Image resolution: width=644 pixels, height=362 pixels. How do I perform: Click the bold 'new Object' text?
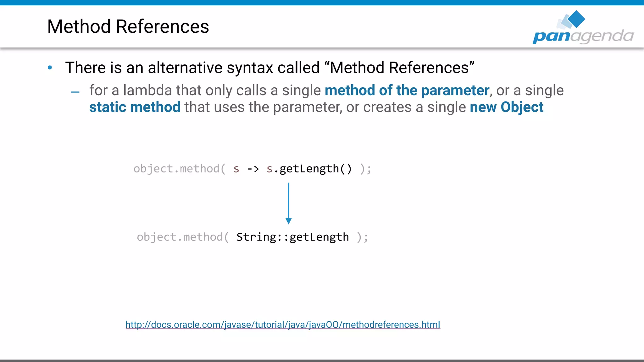pos(506,107)
